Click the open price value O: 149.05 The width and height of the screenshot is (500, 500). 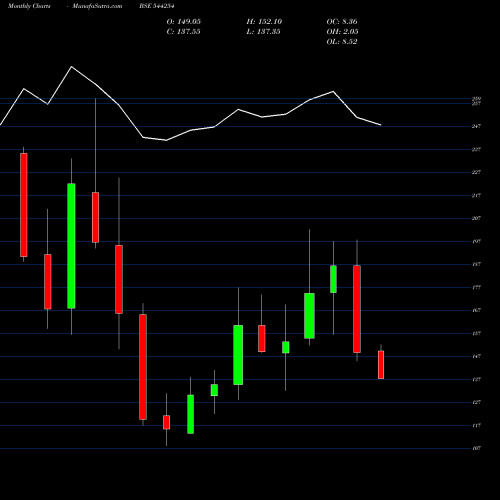184,22
